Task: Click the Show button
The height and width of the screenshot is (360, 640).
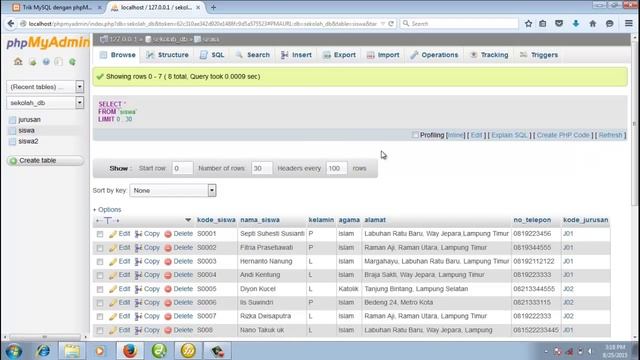Action: [118, 168]
